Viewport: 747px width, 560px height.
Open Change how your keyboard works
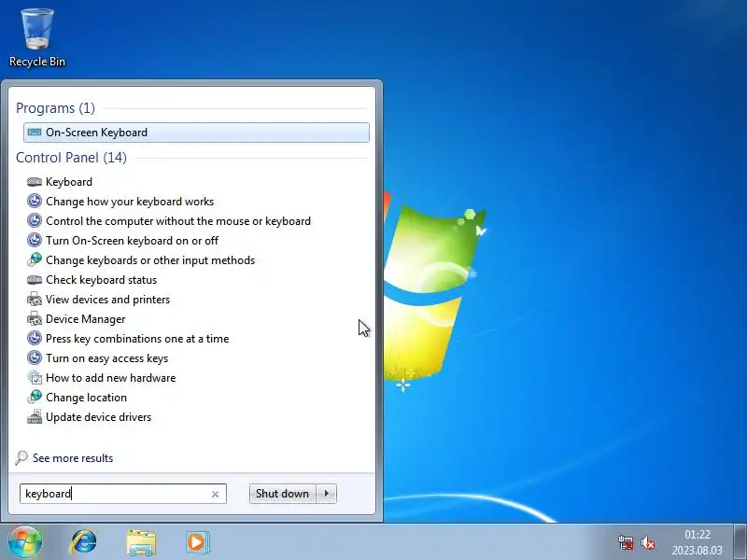tap(130, 202)
